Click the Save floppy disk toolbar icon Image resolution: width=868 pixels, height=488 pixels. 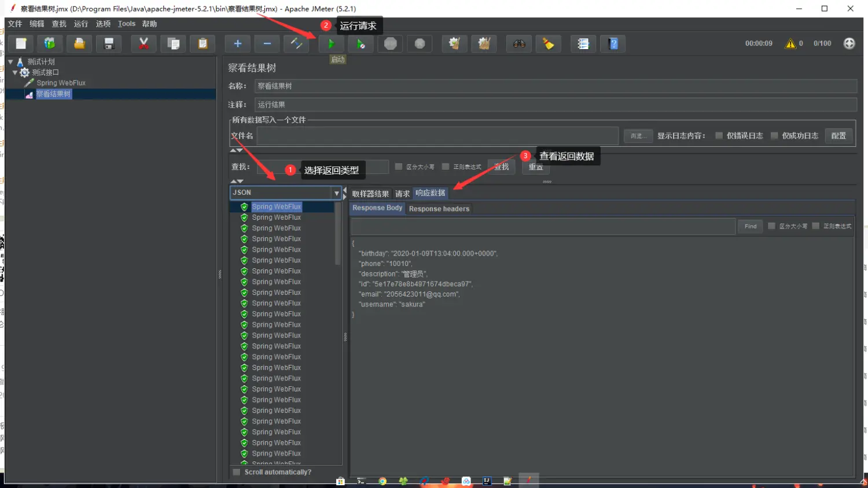coord(108,43)
